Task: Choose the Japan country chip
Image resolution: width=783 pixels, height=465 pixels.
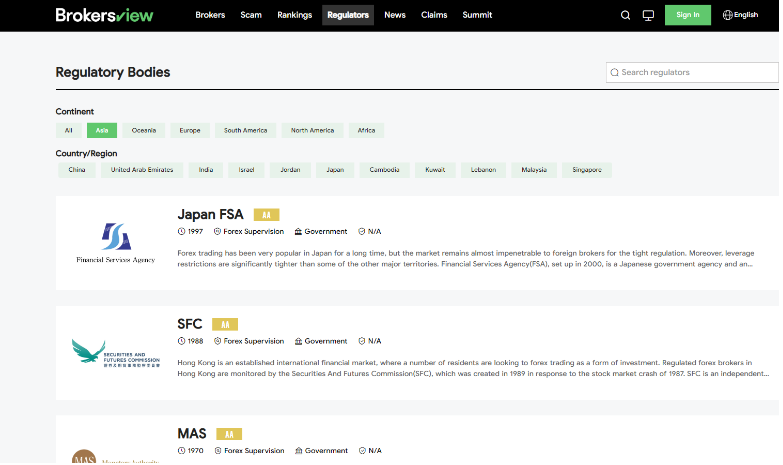Action: (335, 170)
